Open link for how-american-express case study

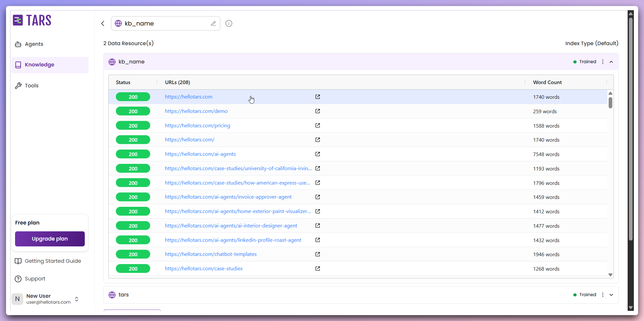pos(238,183)
